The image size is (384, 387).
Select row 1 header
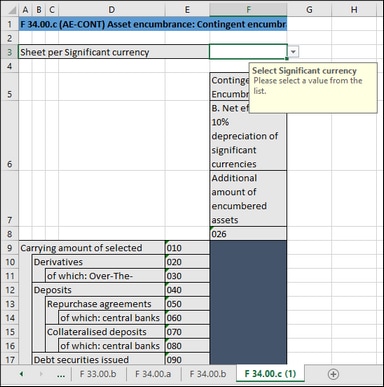9,24
